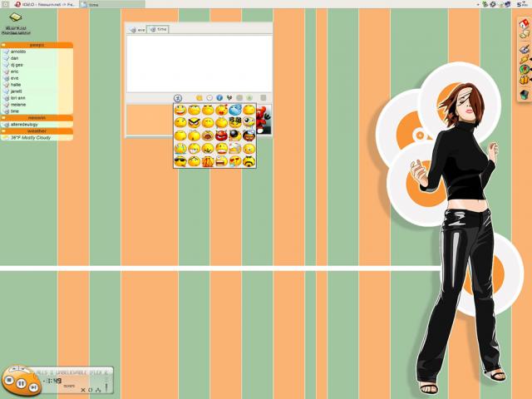Viewport: 532px width, 399px height.
Task: Toggle repeat loop in the media player
Action: pos(91,390)
